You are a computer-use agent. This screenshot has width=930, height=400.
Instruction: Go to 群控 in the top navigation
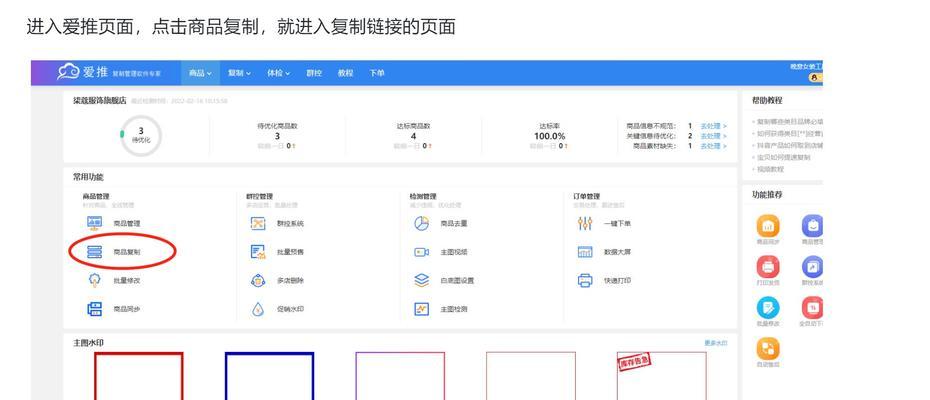point(314,73)
